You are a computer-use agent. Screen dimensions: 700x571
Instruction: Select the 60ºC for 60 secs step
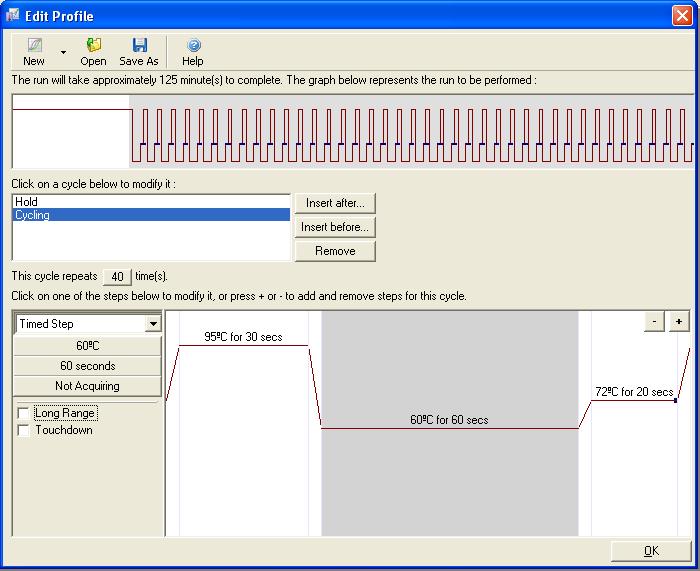tap(450, 423)
